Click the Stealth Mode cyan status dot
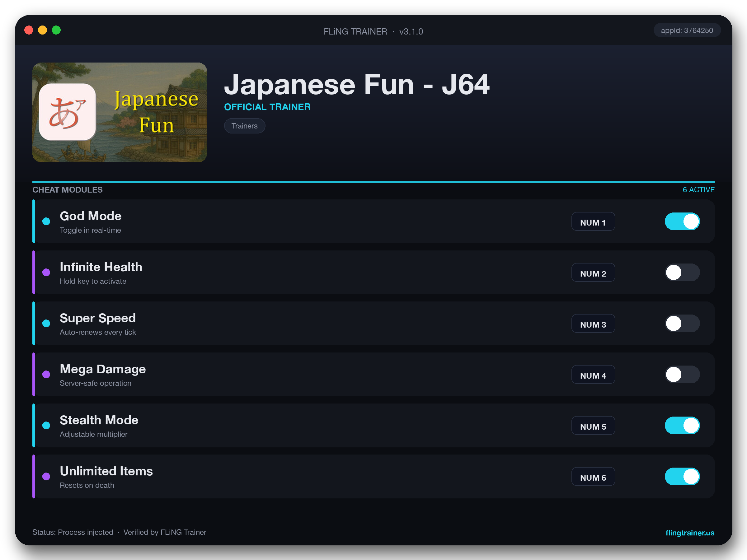The image size is (747, 560). [x=46, y=425]
